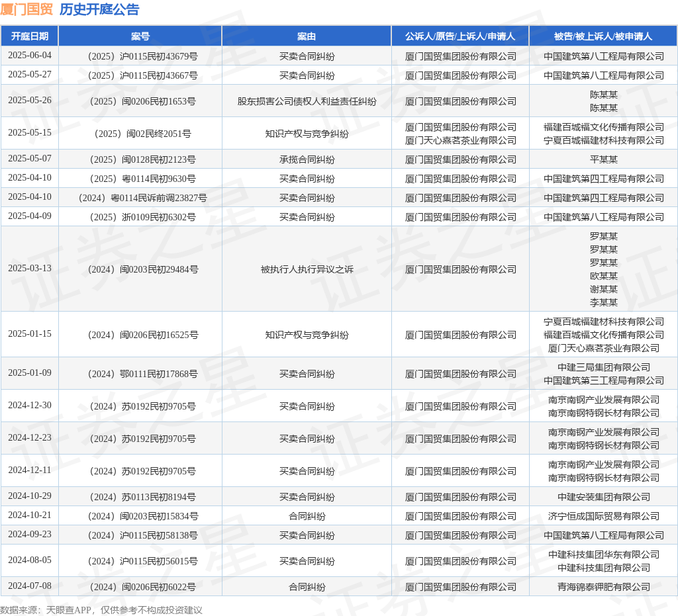Viewport: 678px width, 616px height.
Task: Select defendant 李某某
Action: point(603,302)
